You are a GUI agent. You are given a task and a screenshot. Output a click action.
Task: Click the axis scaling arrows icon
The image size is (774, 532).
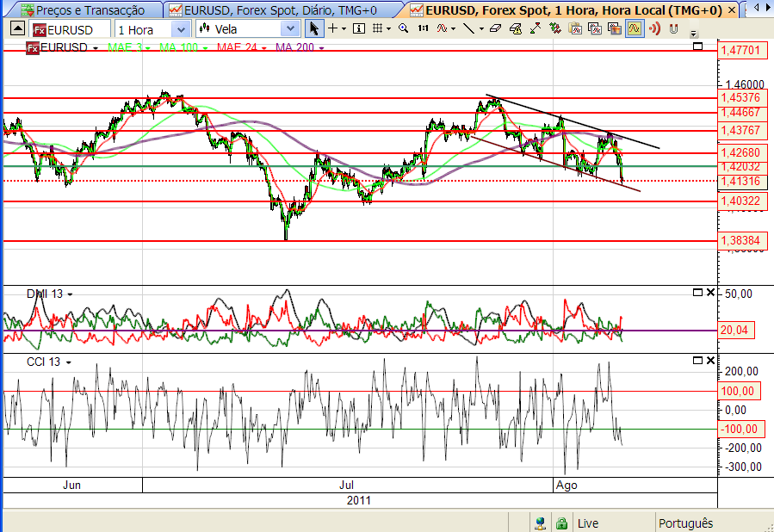[536, 29]
